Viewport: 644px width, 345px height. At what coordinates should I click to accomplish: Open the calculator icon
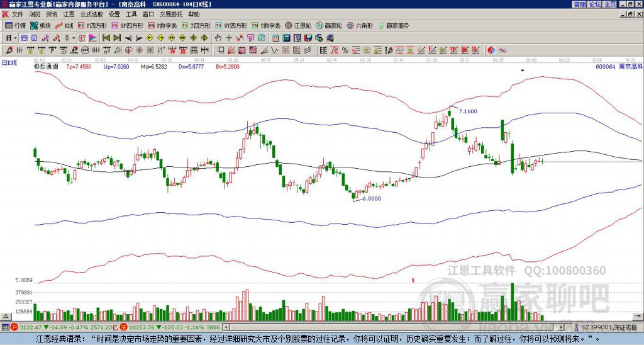coord(286,38)
